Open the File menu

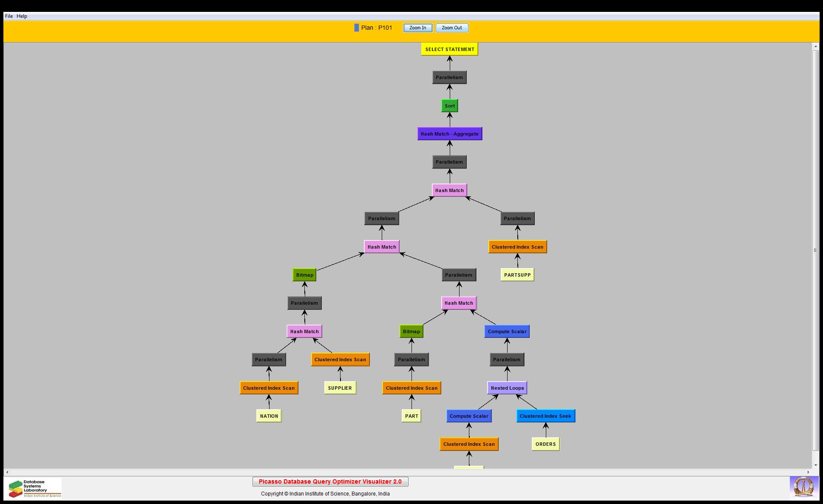point(9,16)
